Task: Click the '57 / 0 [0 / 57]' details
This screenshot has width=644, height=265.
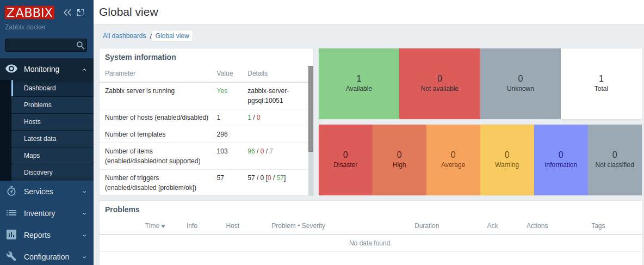Action: coord(267,177)
